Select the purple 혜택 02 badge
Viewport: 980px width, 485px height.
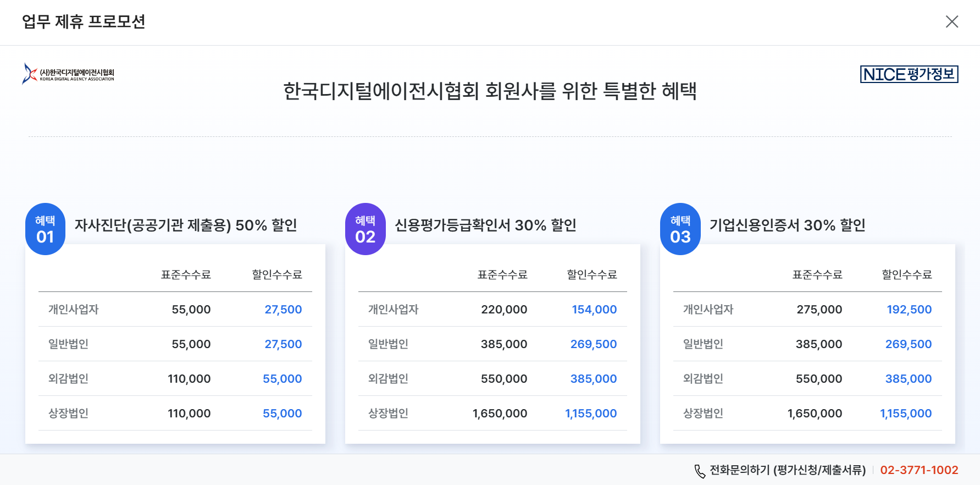[x=365, y=229]
